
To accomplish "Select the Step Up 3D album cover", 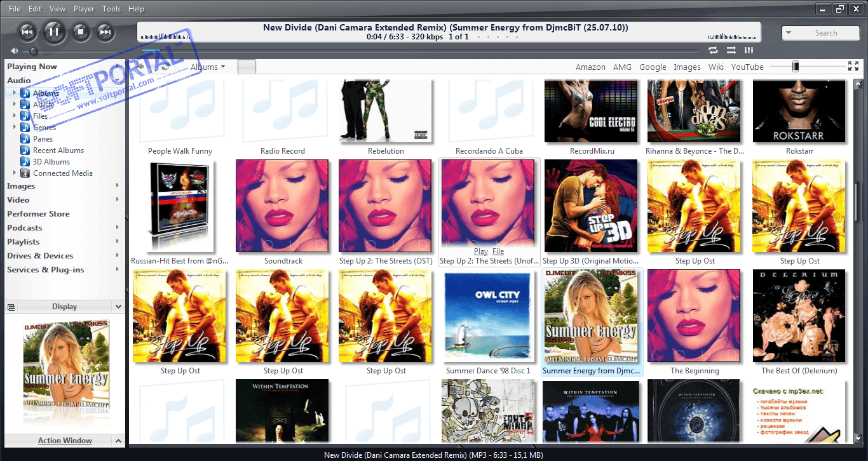I will [x=591, y=206].
